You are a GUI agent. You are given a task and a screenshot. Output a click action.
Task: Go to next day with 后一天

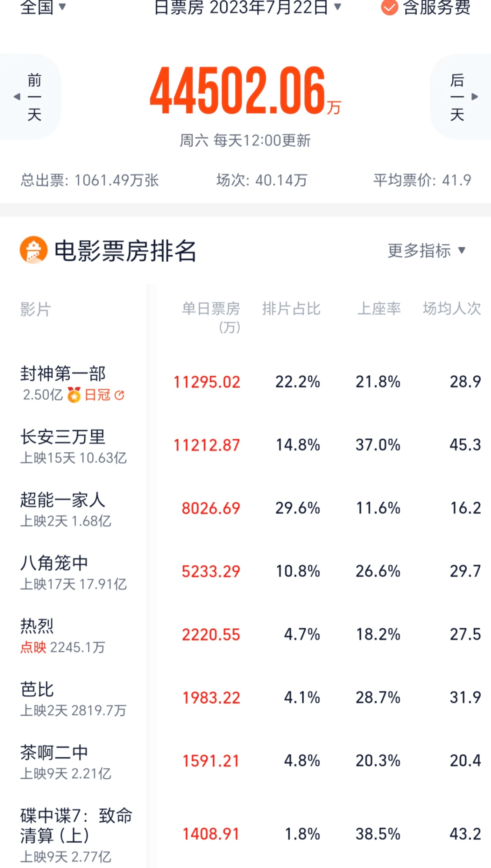pos(457,97)
